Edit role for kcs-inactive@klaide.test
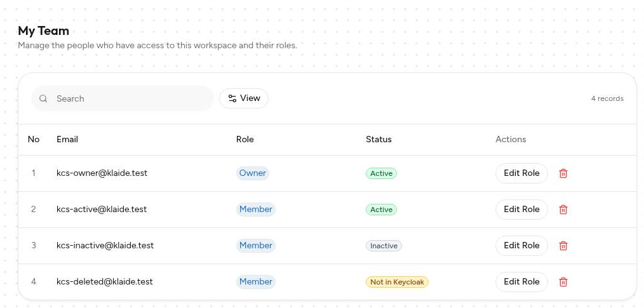 click(521, 246)
